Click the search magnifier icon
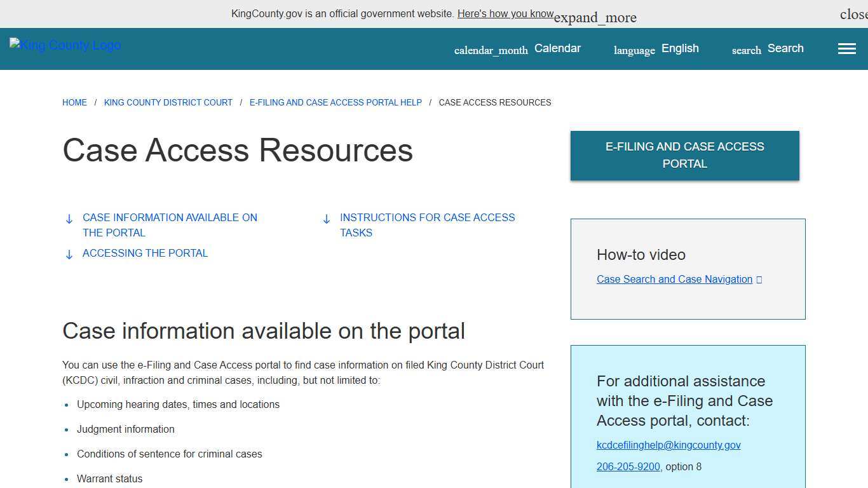This screenshot has height=488, width=868. click(x=745, y=50)
